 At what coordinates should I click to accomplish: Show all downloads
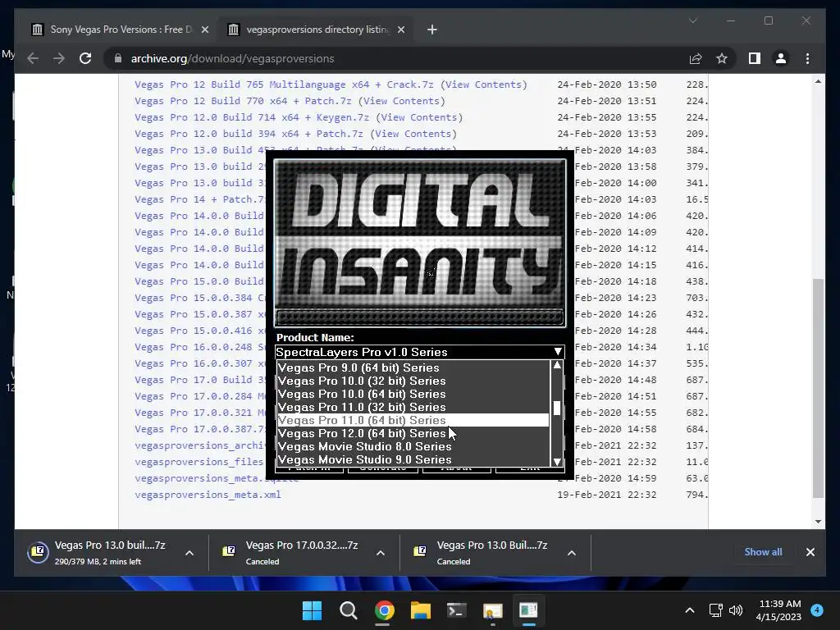[763, 552]
